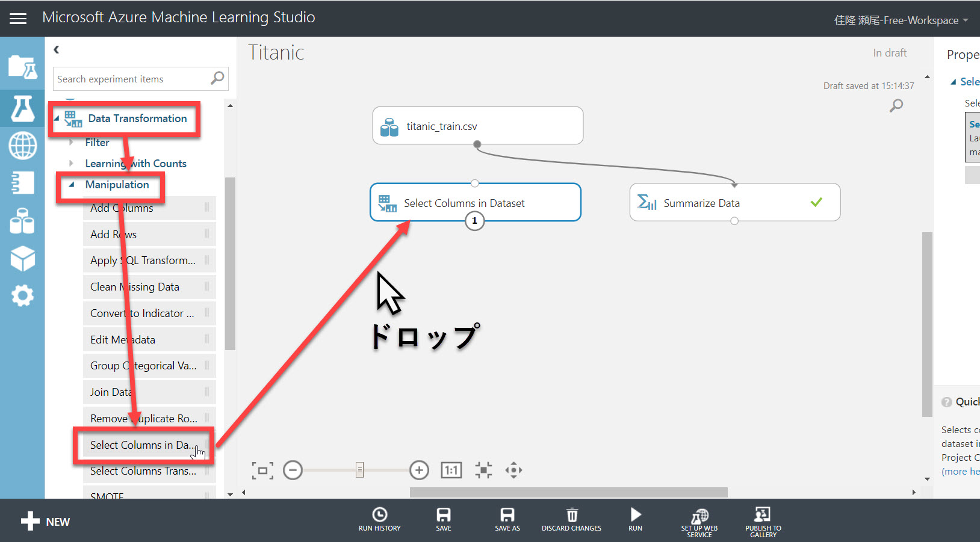
Task: Select the Join Data module
Action: tap(149, 392)
